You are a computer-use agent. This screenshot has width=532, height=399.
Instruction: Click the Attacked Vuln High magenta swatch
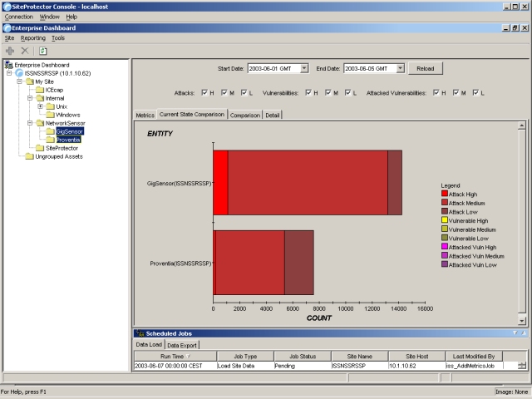coord(445,247)
